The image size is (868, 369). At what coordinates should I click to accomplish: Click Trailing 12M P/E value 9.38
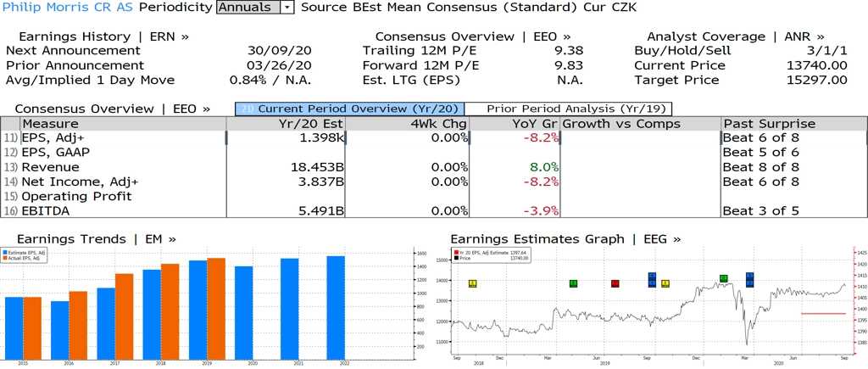tap(567, 50)
